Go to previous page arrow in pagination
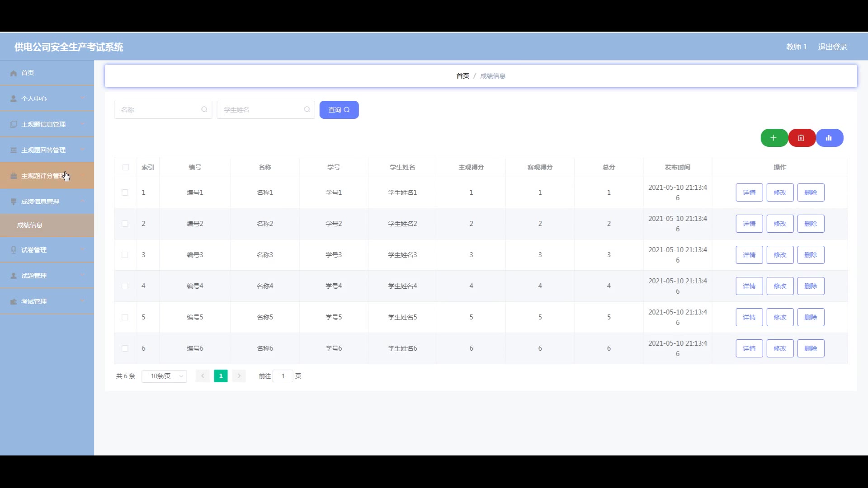The image size is (868, 488). pyautogui.click(x=203, y=376)
